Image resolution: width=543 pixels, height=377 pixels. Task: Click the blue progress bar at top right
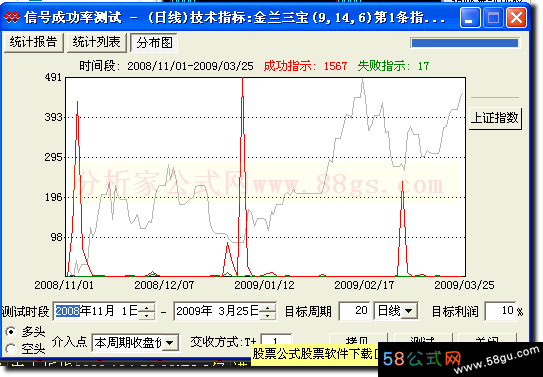(465, 43)
